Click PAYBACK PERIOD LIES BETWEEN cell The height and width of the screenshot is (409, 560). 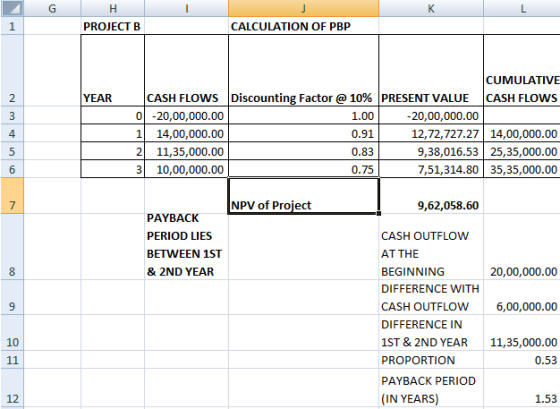point(186,247)
